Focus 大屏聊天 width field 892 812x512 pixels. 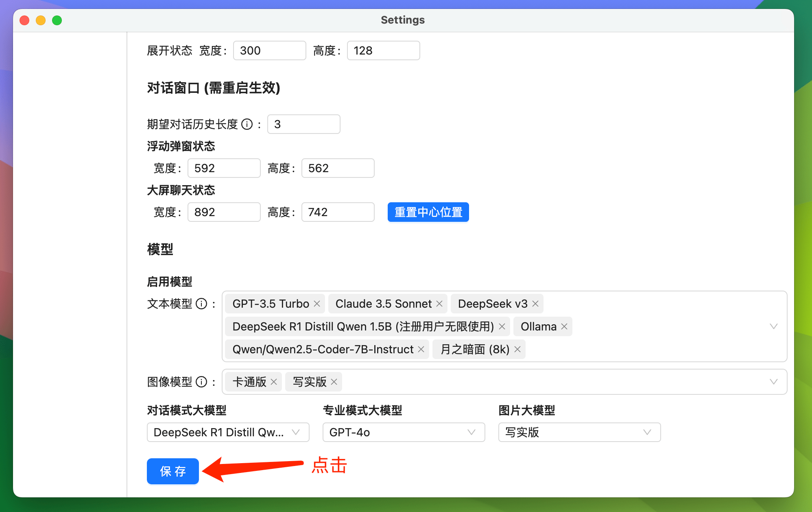(x=224, y=212)
